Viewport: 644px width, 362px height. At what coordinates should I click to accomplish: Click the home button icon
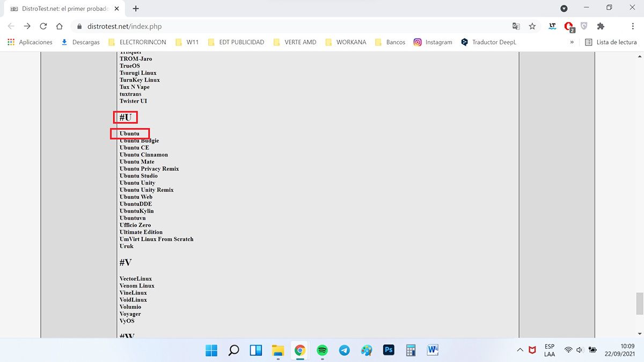(60, 26)
